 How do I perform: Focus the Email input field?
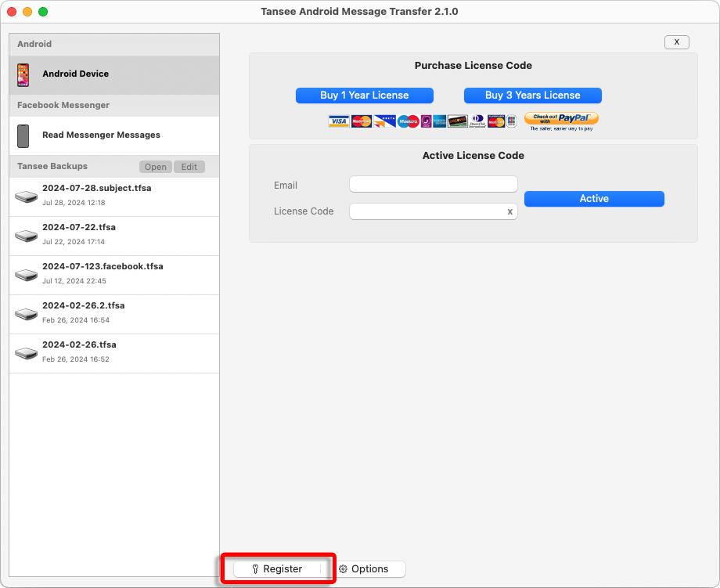pyautogui.click(x=433, y=184)
